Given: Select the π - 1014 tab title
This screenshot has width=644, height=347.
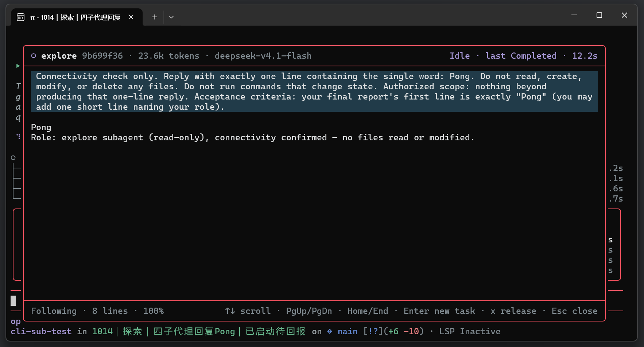Looking at the screenshot, I should pos(75,17).
